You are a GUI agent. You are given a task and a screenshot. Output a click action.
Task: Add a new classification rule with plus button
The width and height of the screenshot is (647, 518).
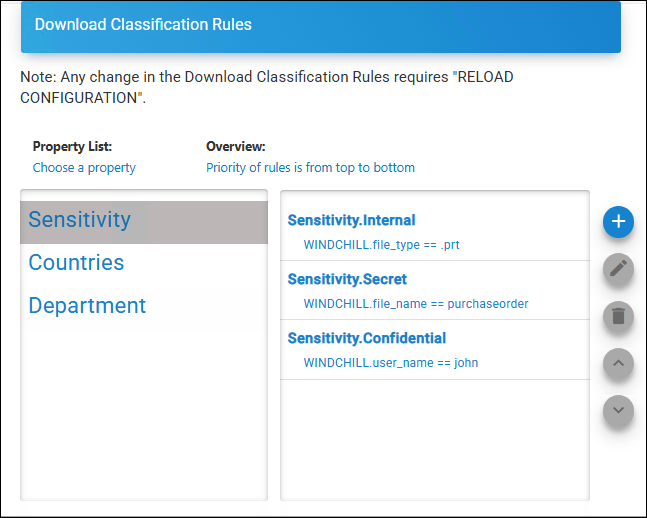pyautogui.click(x=618, y=222)
